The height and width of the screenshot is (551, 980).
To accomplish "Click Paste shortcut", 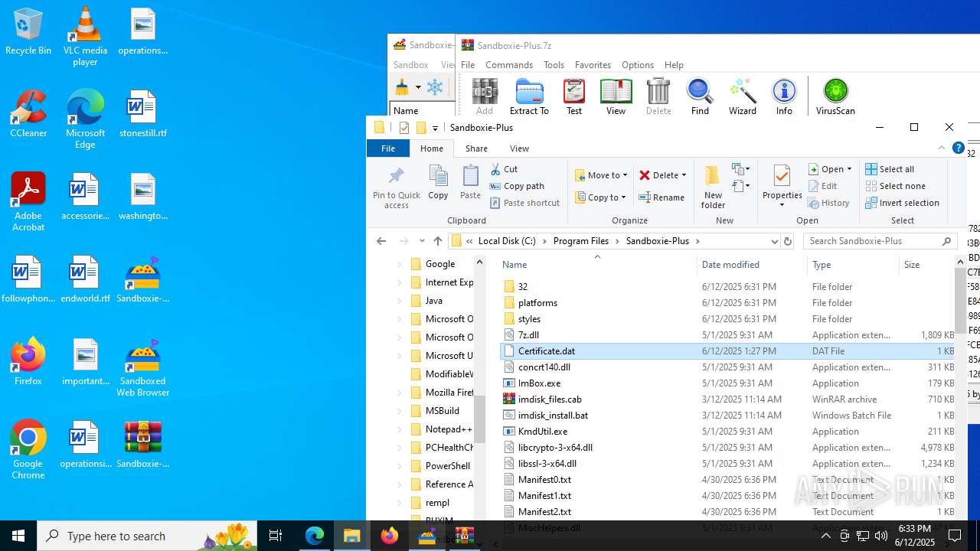I will 525,203.
